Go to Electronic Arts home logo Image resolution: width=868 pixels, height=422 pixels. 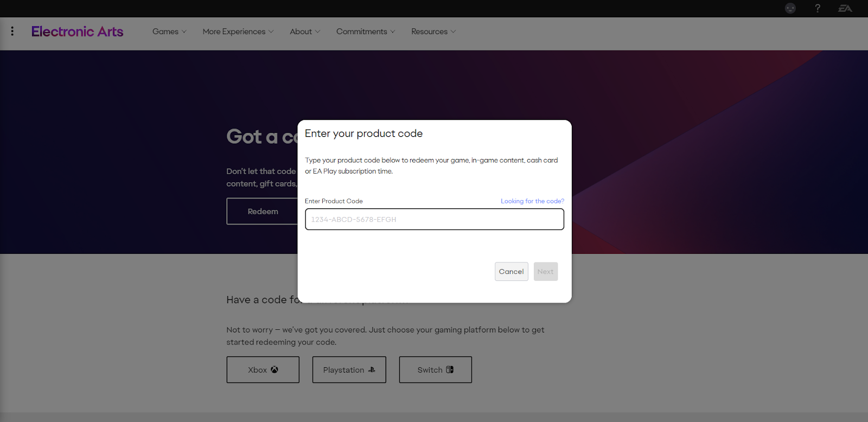tap(77, 31)
